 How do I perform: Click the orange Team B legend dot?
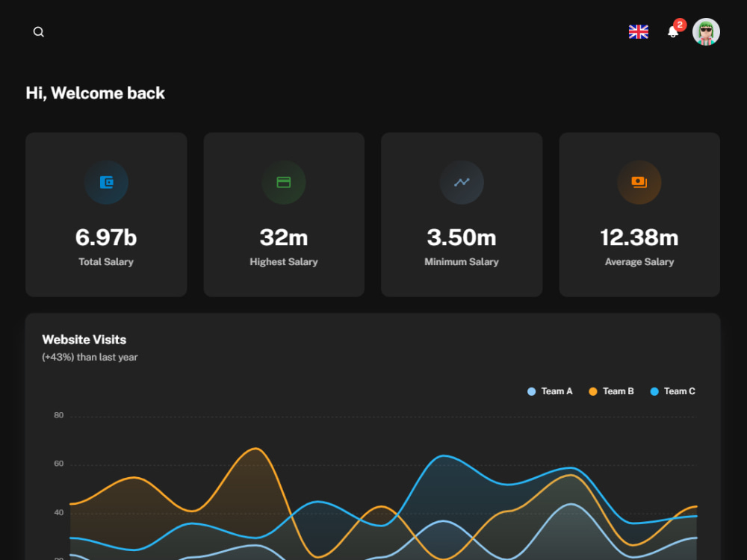[x=593, y=391]
